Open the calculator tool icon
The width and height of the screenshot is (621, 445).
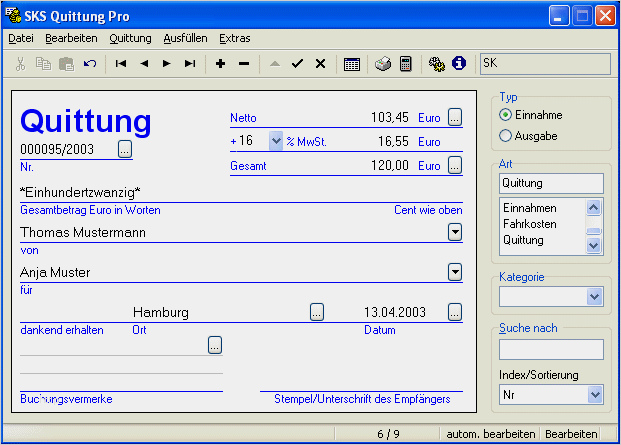pos(406,64)
